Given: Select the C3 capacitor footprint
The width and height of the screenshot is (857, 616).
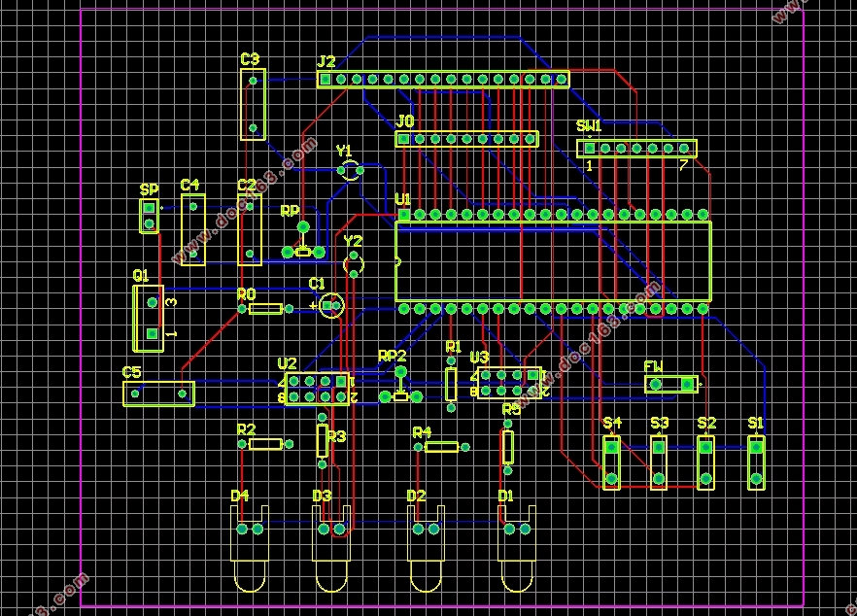Looking at the screenshot, I should (253, 104).
